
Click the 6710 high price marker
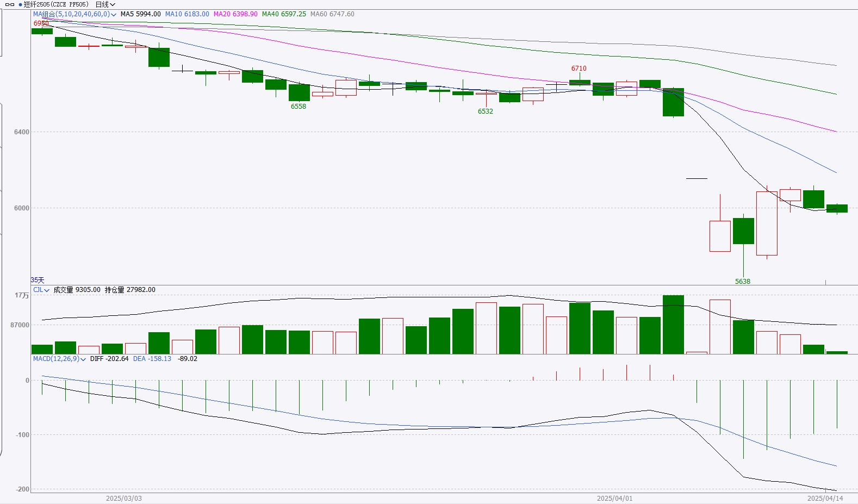tap(579, 69)
